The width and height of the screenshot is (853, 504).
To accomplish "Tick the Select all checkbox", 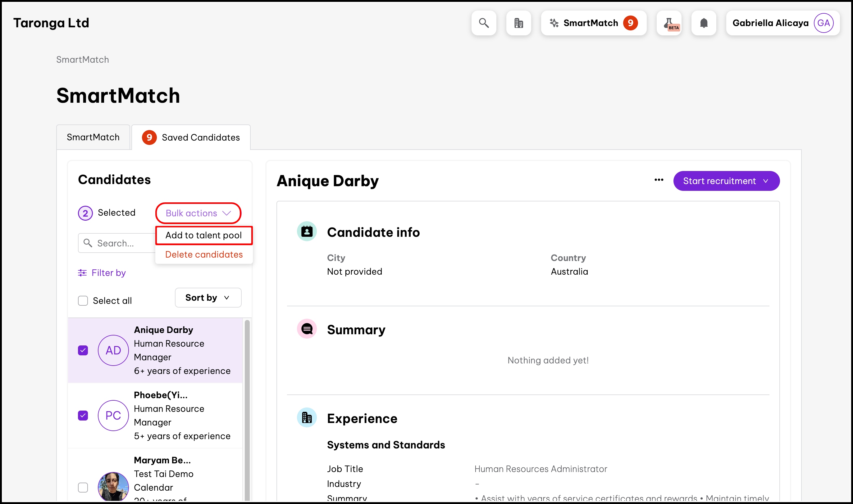I will pyautogui.click(x=83, y=301).
